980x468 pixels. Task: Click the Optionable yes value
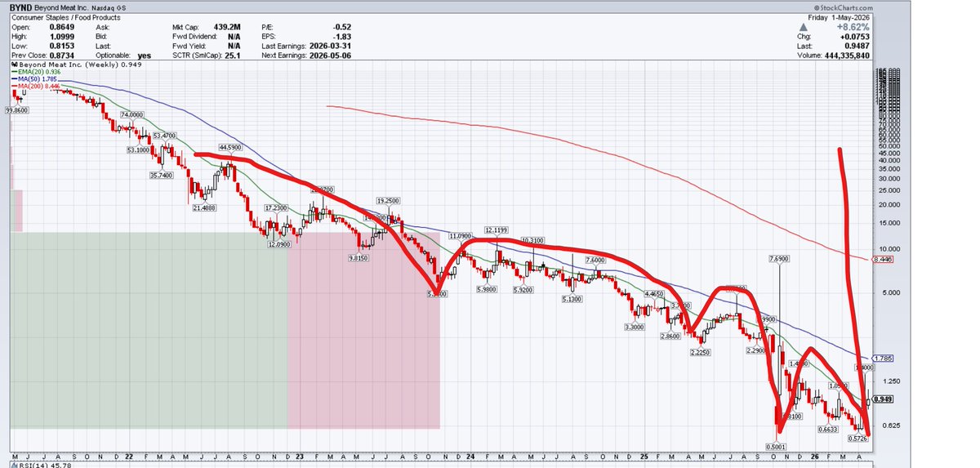pos(145,55)
